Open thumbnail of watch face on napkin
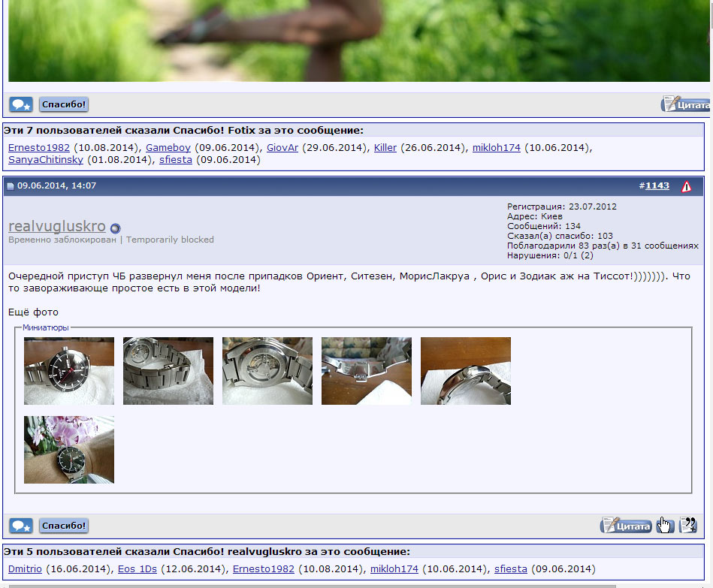 tap(69, 371)
